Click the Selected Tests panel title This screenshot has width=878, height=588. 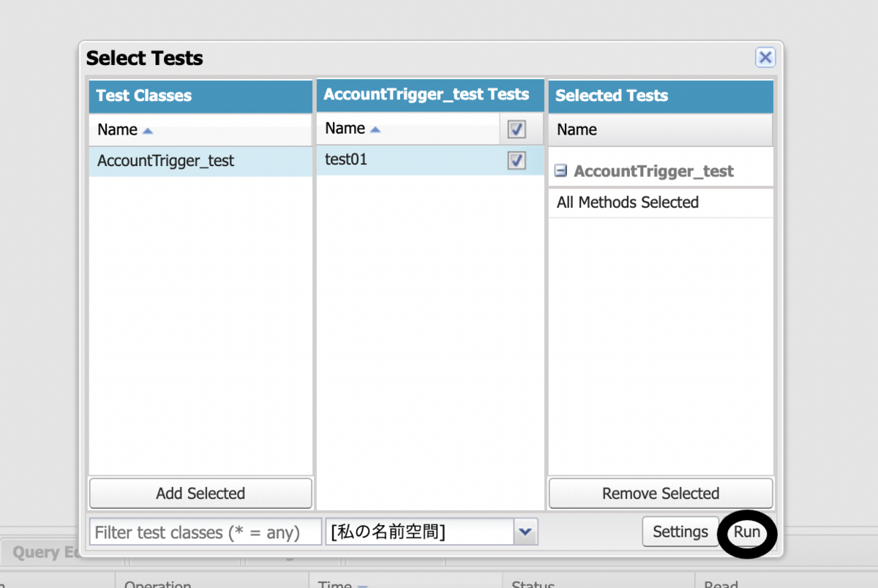[x=612, y=96]
